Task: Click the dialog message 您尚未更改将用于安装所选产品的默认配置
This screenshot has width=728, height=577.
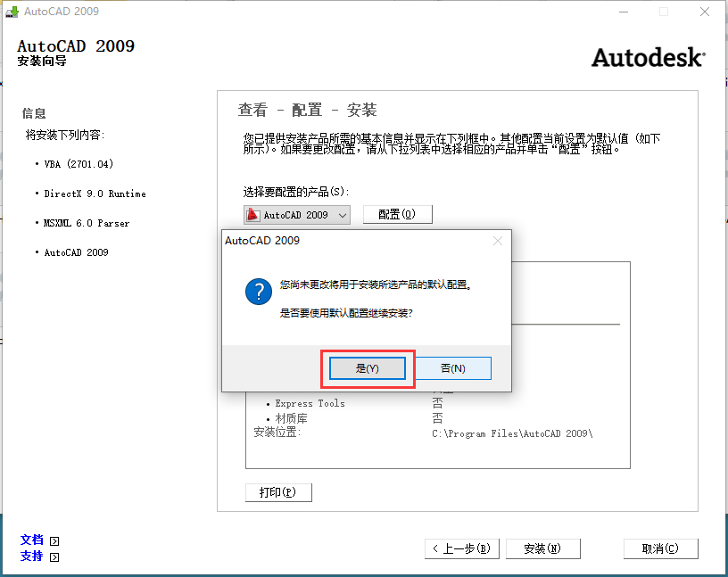Action: 376,284
